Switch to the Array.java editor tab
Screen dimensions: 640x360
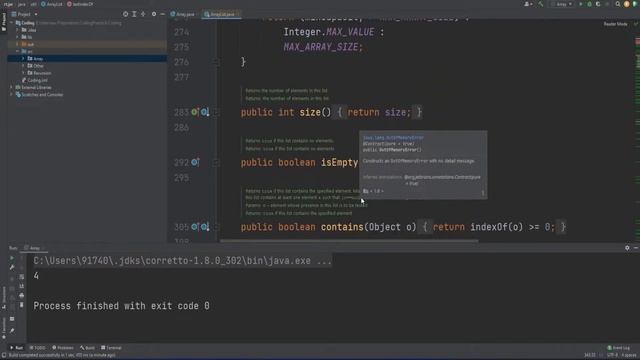tap(182, 14)
